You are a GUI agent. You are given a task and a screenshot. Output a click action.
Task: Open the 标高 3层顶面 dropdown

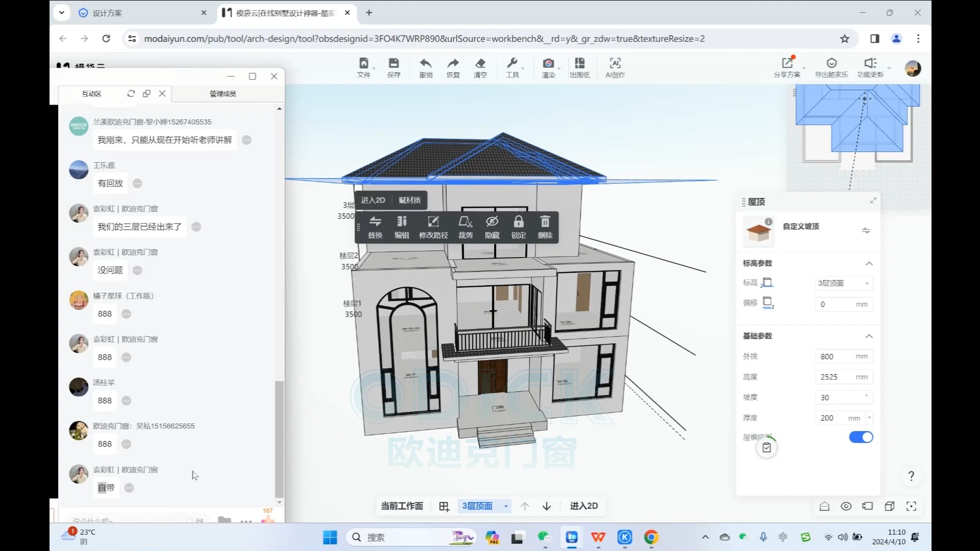pos(843,283)
